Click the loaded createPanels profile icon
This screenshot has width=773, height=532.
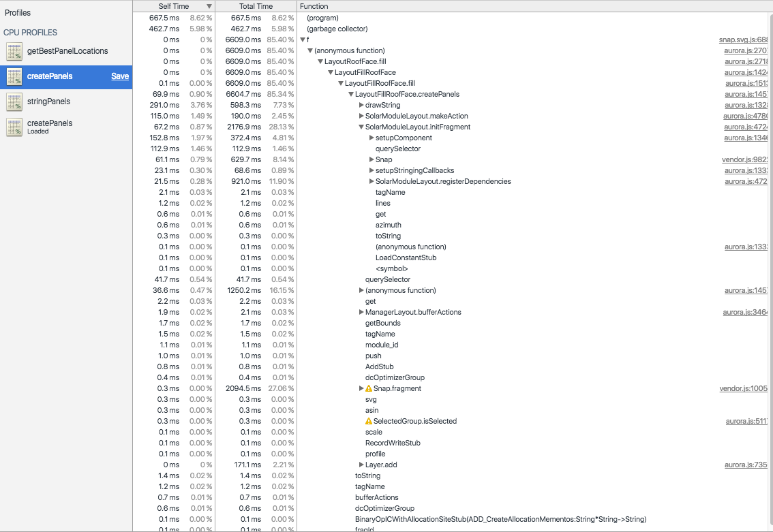click(x=14, y=127)
